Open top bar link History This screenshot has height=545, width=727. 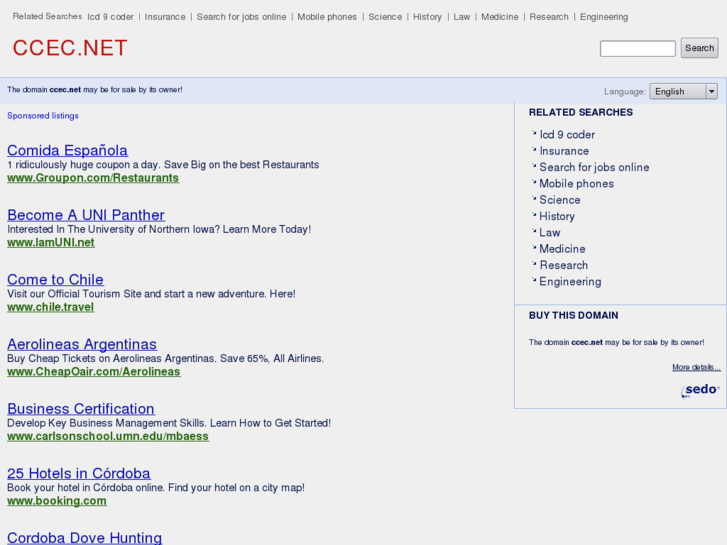[x=427, y=17]
